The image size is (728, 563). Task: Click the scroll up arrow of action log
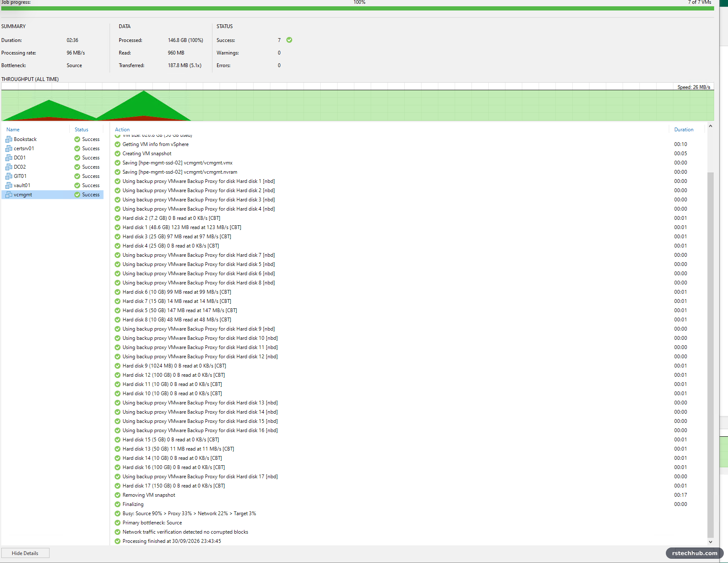click(710, 126)
